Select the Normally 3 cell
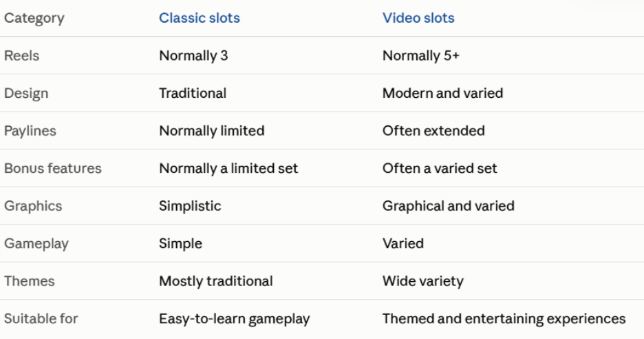The image size is (644, 339). 193,56
